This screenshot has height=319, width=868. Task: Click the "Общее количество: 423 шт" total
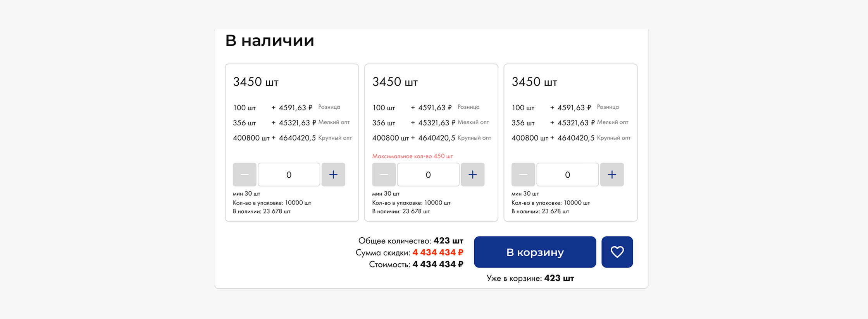click(x=411, y=241)
